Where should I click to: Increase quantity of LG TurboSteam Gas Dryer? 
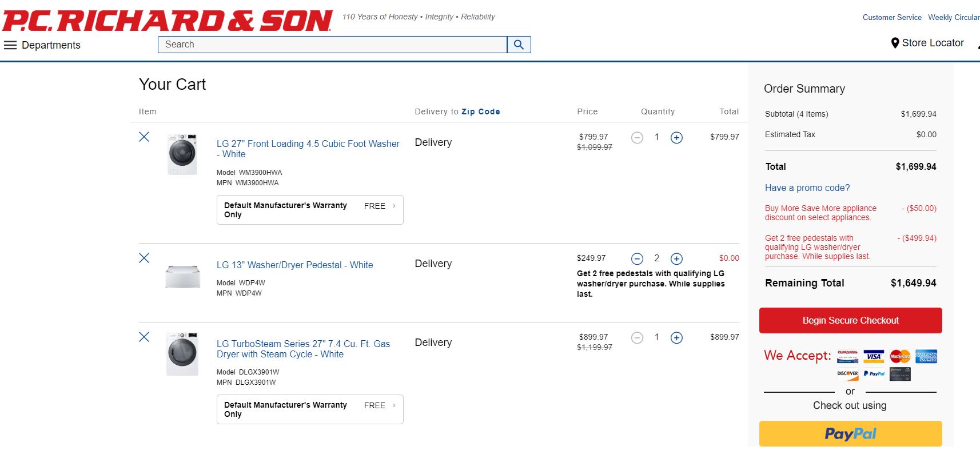click(x=676, y=338)
